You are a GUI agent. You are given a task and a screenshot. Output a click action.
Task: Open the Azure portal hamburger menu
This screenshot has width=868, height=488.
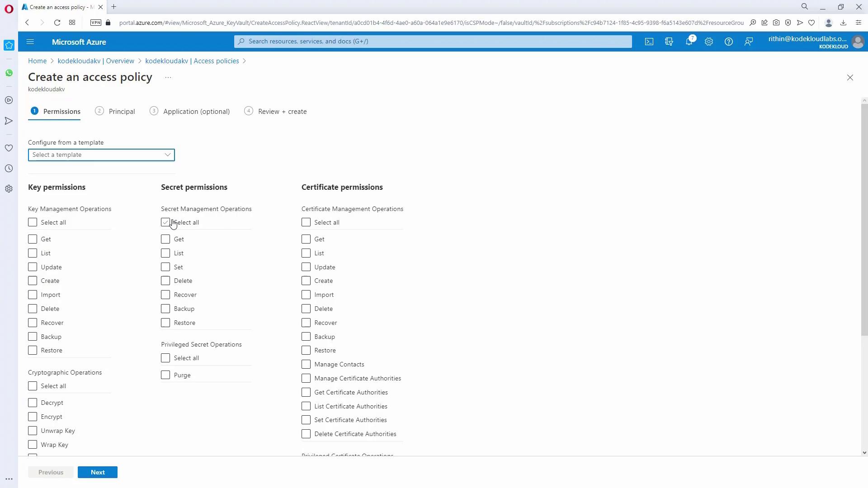[30, 42]
